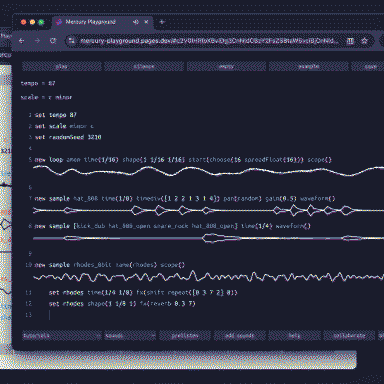
Task: Click the 'new sample hat_808' code line
Action: [185, 198]
